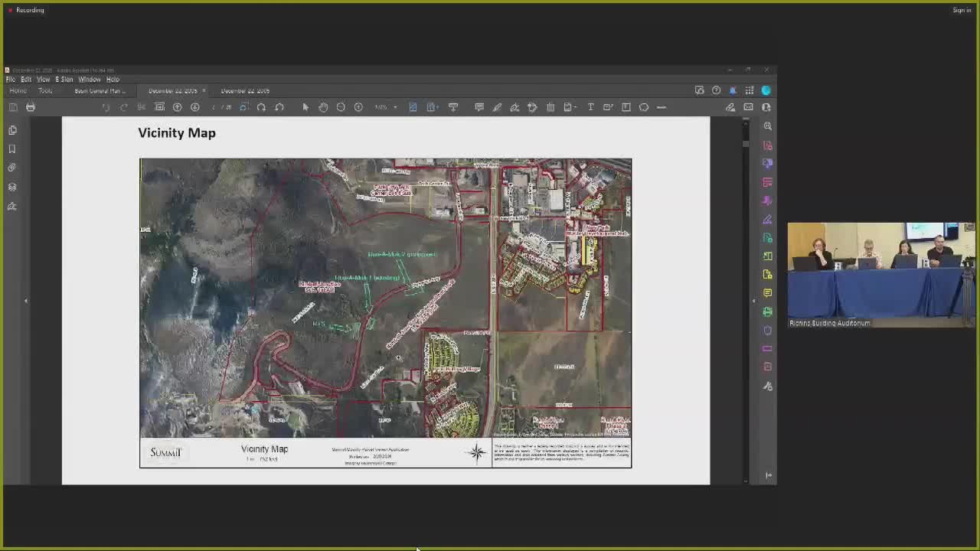
Task: Open the Window menu
Action: click(90, 79)
